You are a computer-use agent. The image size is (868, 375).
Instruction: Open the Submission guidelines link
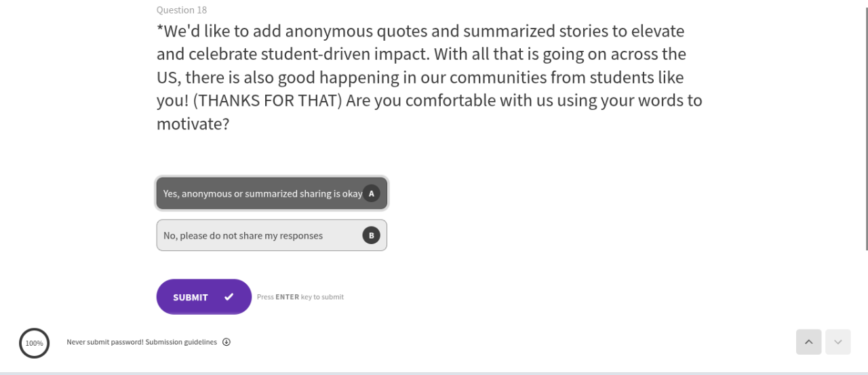(181, 342)
